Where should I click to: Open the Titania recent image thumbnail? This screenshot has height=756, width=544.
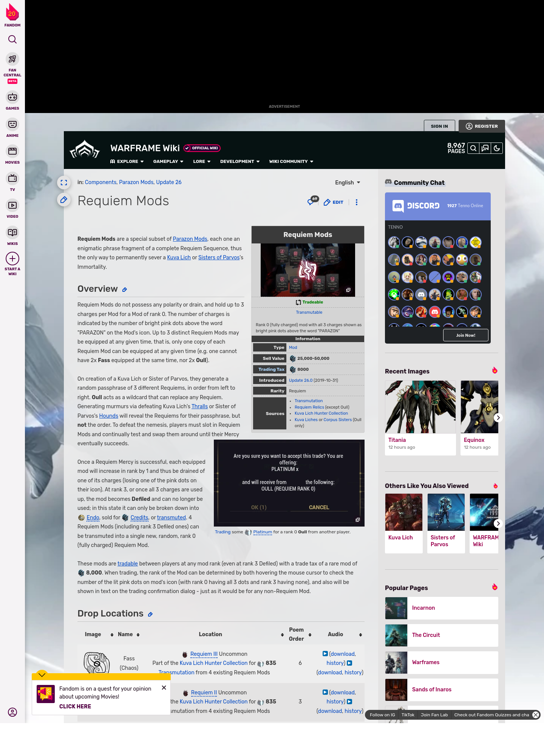[x=420, y=407]
